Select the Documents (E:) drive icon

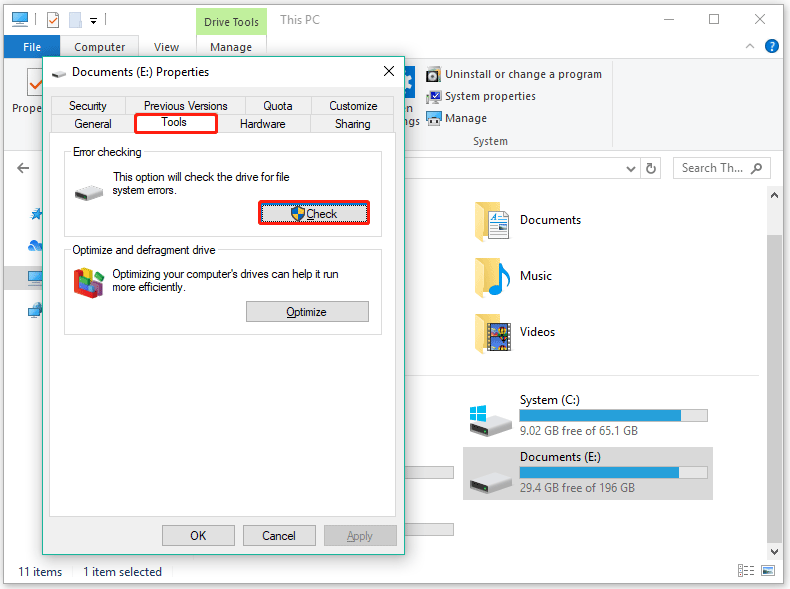point(490,483)
